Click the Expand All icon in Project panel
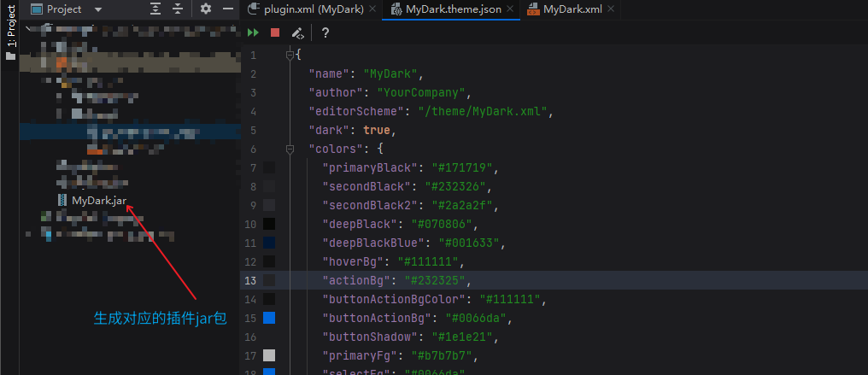 click(156, 9)
